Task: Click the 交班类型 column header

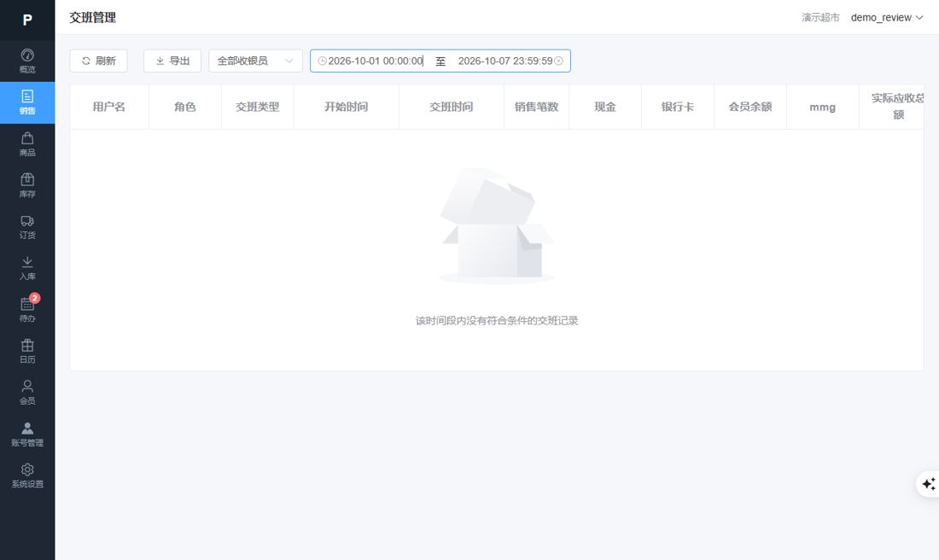Action: pos(258,107)
